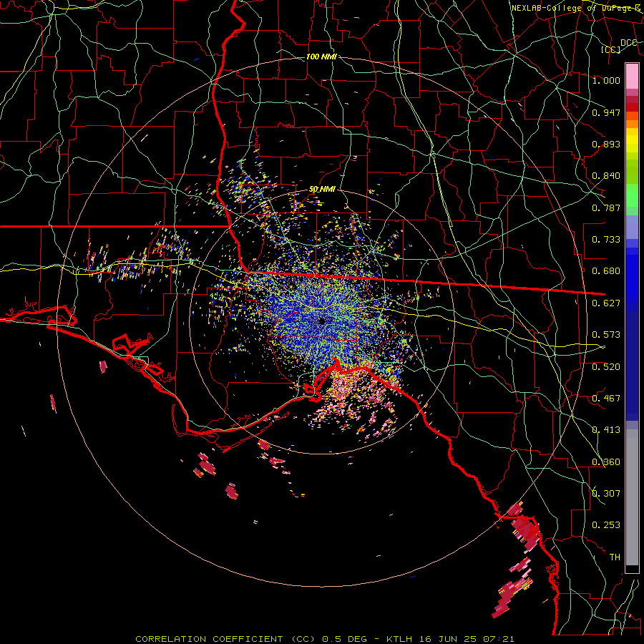Pick the pink top segment of color bar
The height and width of the screenshot is (644, 644).
(x=632, y=76)
